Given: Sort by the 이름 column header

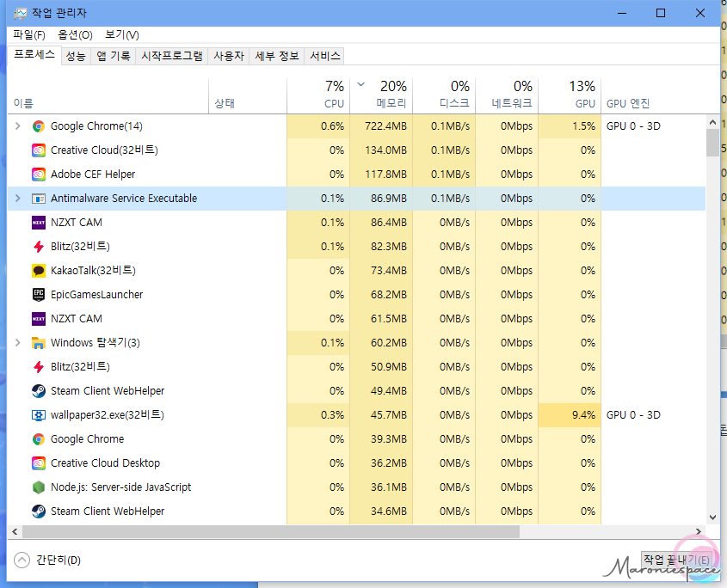Looking at the screenshot, I should [x=108, y=95].
